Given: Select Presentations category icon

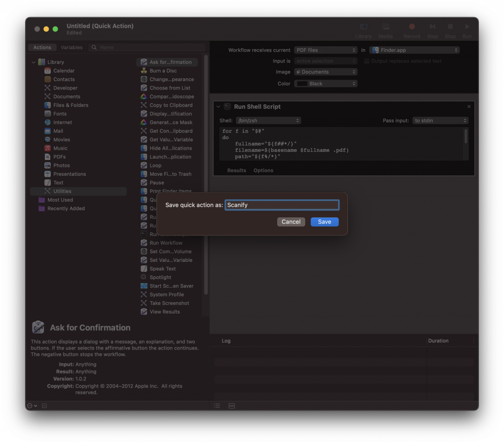Looking at the screenshot, I should [x=48, y=174].
